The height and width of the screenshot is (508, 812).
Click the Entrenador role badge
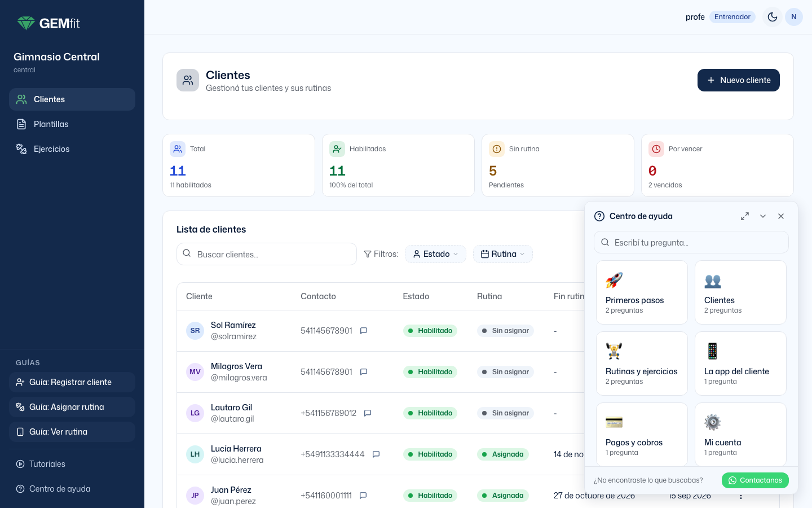click(732, 17)
